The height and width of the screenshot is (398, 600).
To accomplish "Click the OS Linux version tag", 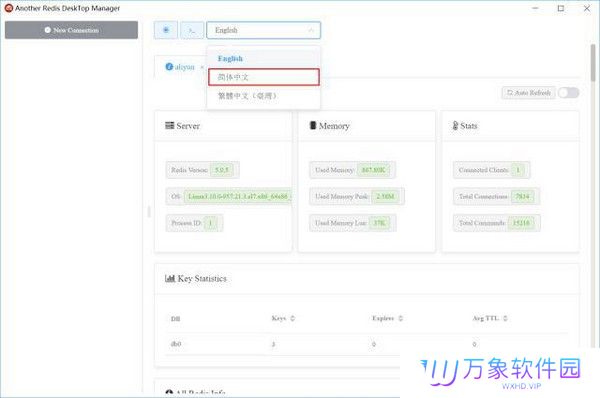I will (229, 196).
